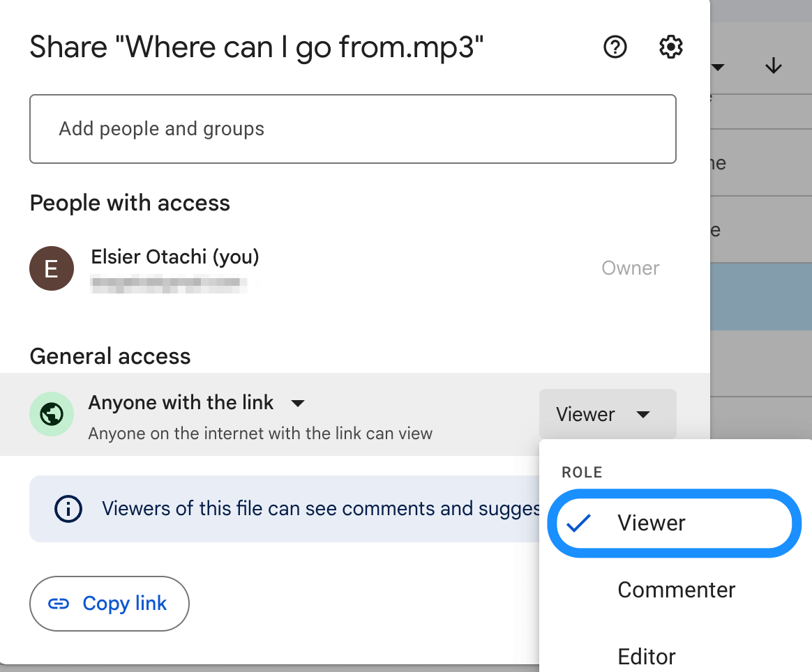Expand the Anyone with the link dropdown
This screenshot has height=672, width=812.
(298, 403)
